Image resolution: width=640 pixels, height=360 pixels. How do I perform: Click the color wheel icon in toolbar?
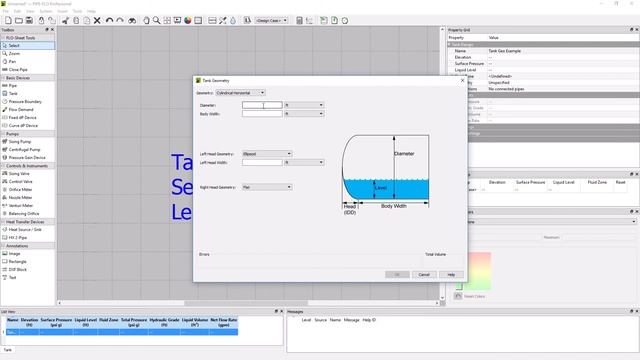tap(188, 20)
